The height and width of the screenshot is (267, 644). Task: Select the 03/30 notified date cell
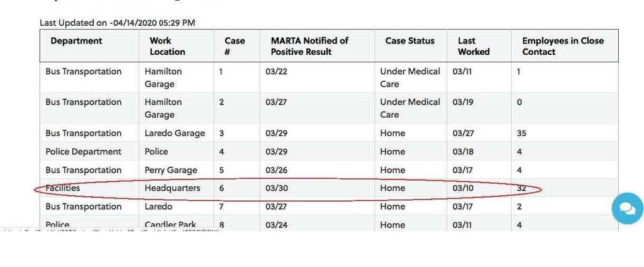277,188
